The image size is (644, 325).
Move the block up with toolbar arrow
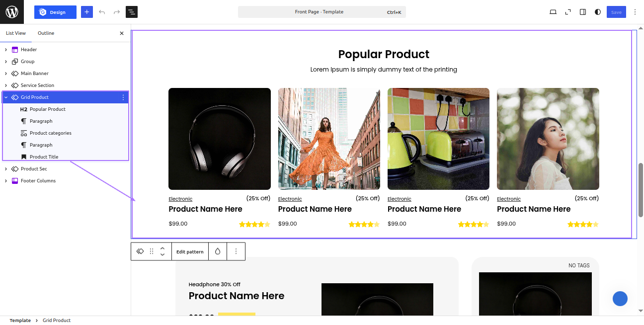pyautogui.click(x=162, y=248)
